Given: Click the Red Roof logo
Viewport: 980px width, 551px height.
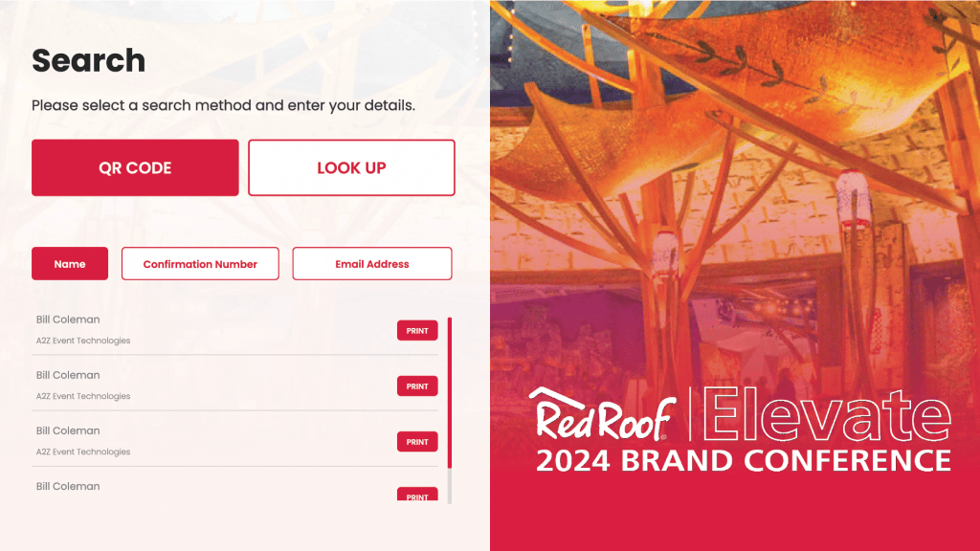Looking at the screenshot, I should (x=603, y=415).
